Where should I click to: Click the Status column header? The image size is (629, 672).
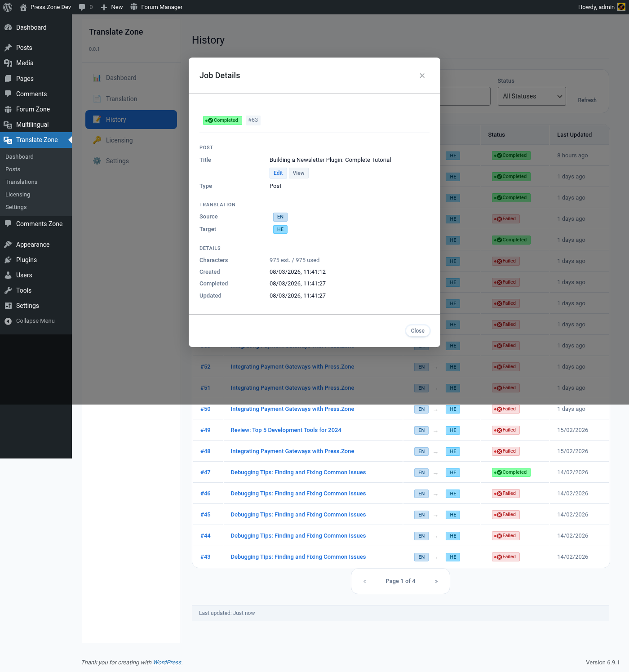click(496, 135)
